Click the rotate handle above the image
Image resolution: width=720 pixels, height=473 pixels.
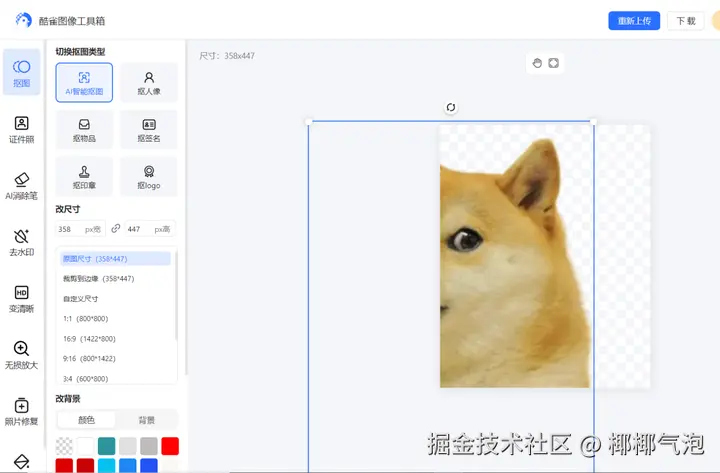[450, 107]
